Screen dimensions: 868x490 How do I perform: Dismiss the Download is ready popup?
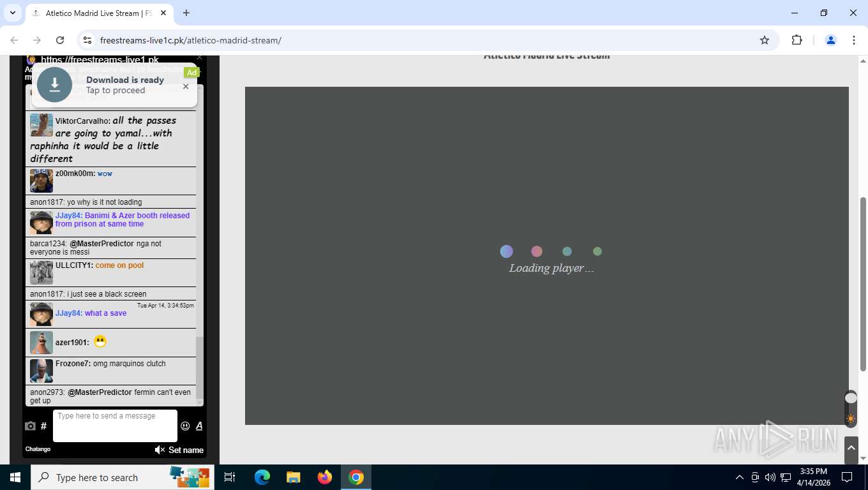coord(186,86)
